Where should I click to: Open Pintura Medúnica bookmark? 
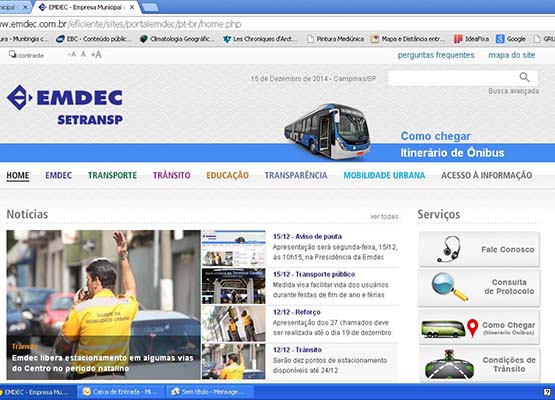(336, 39)
